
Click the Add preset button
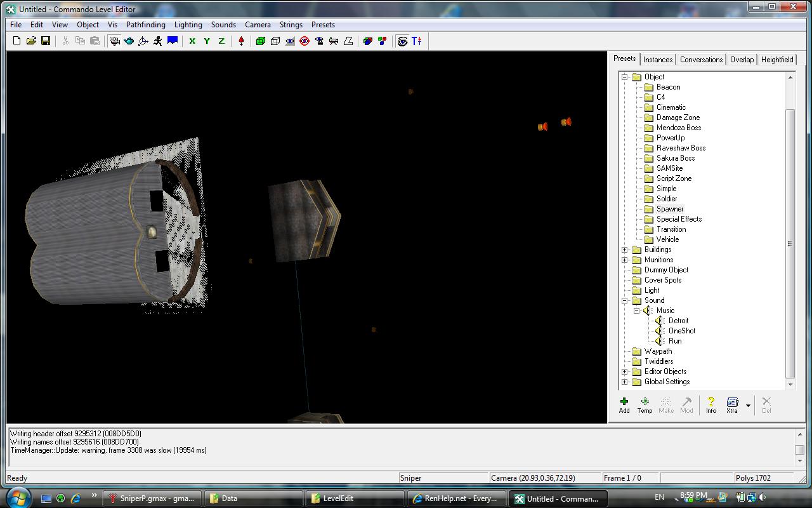point(624,405)
